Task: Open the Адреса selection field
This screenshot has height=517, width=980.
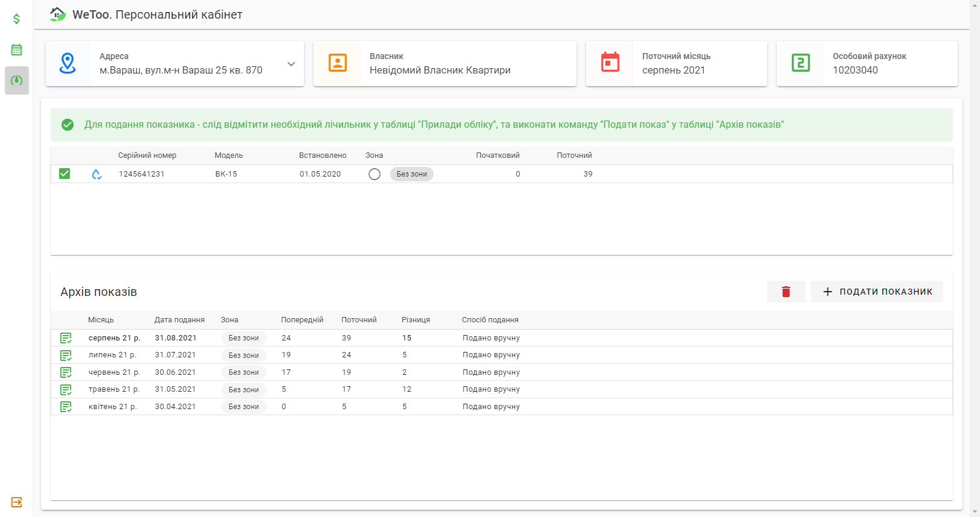Action: pyautogui.click(x=175, y=64)
